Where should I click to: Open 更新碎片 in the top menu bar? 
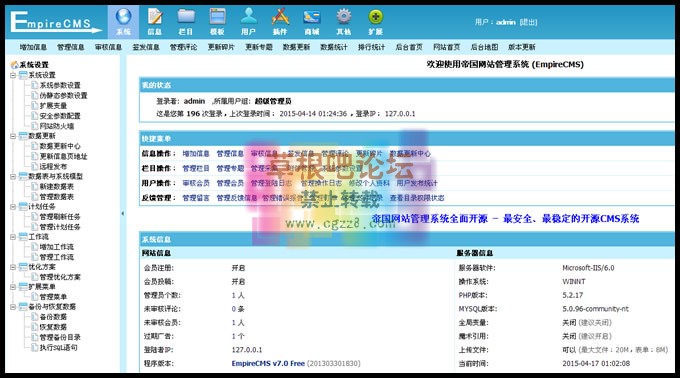[x=221, y=47]
